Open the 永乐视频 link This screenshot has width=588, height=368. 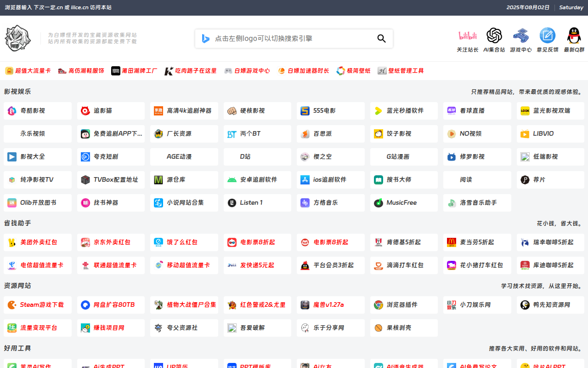tap(38, 134)
